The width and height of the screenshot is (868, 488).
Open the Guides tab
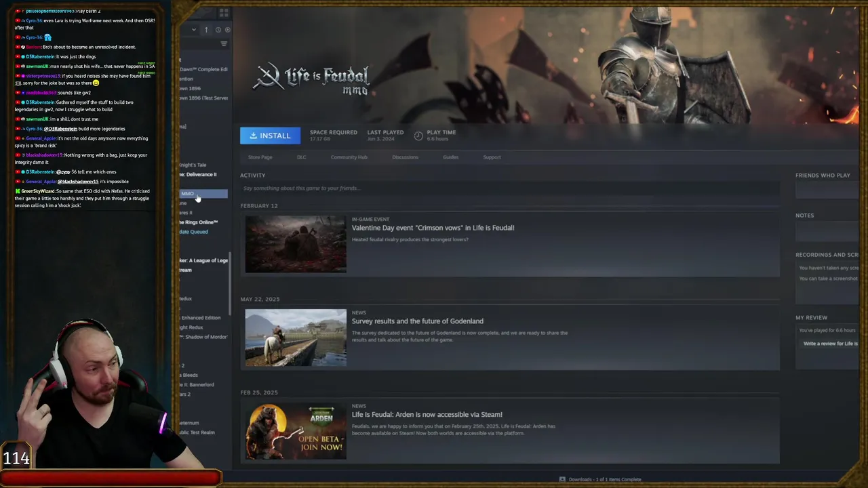coord(450,157)
